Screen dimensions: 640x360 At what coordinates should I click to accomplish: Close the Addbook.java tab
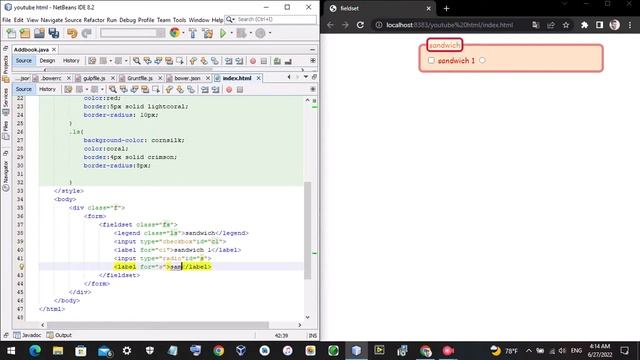(54, 49)
